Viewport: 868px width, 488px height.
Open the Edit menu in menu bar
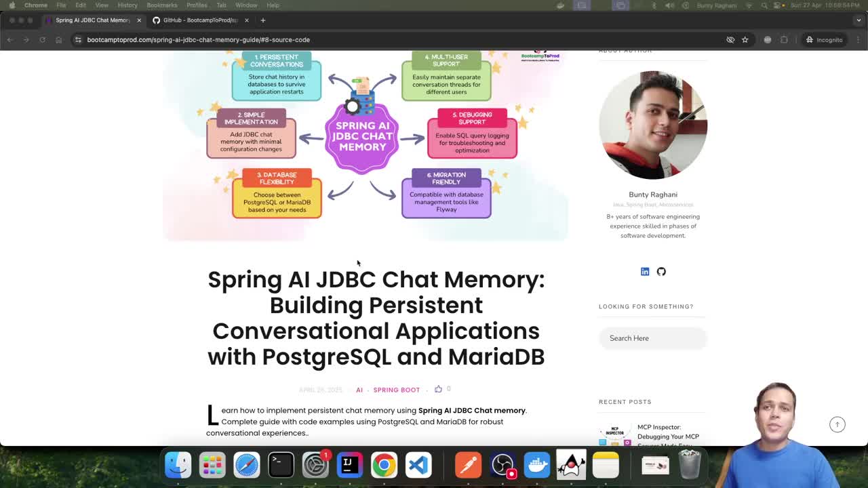point(81,5)
